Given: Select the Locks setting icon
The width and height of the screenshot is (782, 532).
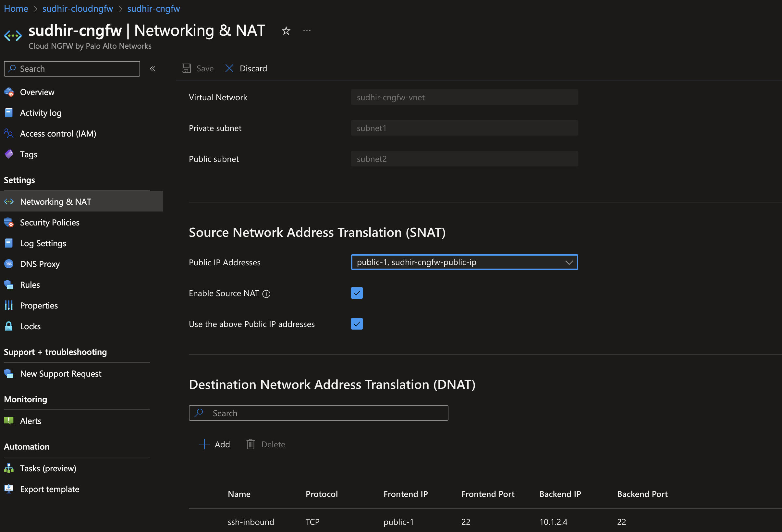Looking at the screenshot, I should click(8, 326).
